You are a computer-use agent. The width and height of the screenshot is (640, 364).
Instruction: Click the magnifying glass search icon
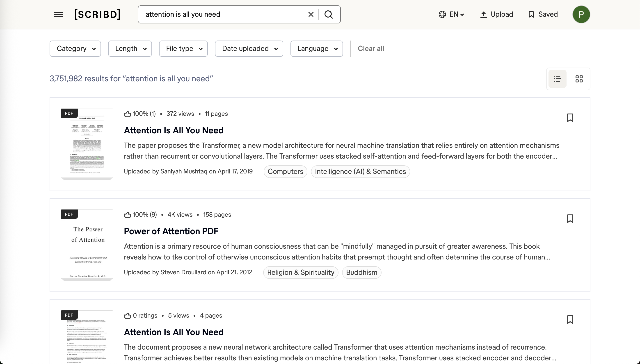pos(329,14)
